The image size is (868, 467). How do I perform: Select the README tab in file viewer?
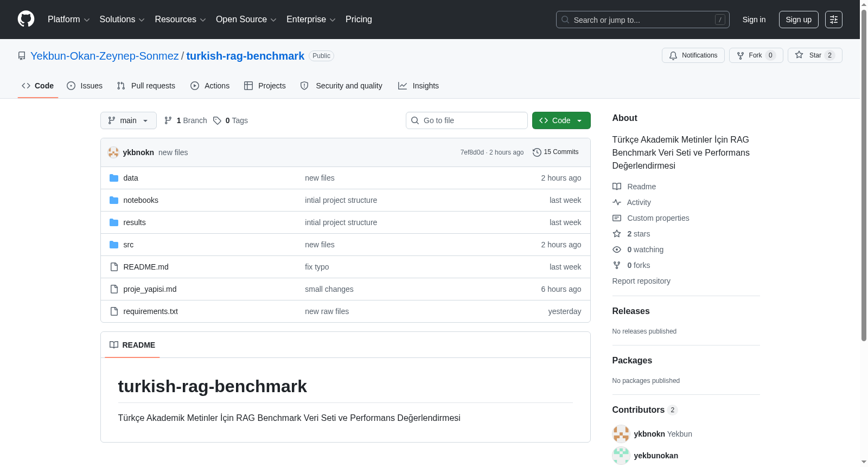[x=132, y=345]
